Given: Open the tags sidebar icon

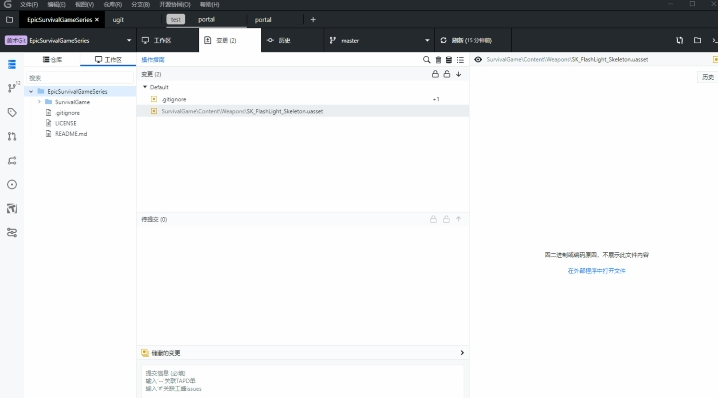Looking at the screenshot, I should (x=12, y=112).
